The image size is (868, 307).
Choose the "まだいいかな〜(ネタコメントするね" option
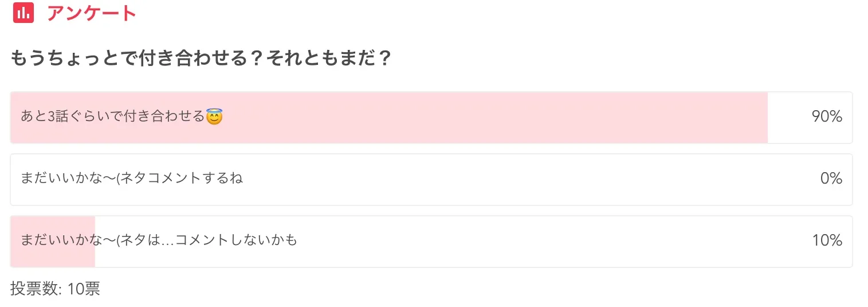132,178
